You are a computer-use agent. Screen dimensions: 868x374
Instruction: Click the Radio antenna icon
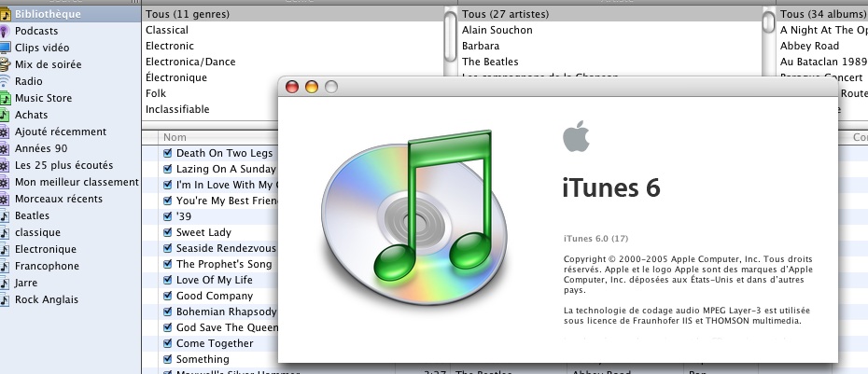(5, 81)
